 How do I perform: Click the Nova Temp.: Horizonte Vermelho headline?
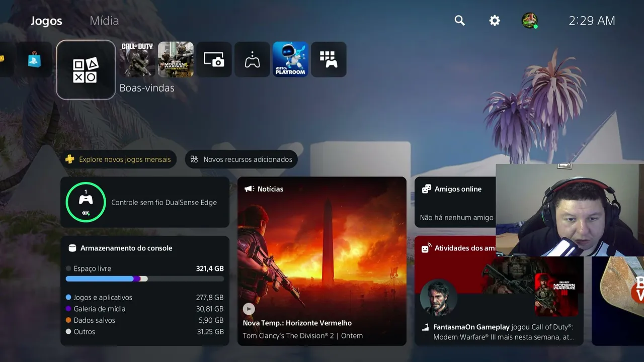click(x=297, y=323)
